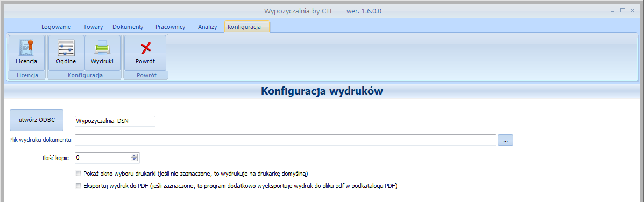Switch to the Logowanie tab
Viewport: 644px width, 202px height.
pos(56,27)
